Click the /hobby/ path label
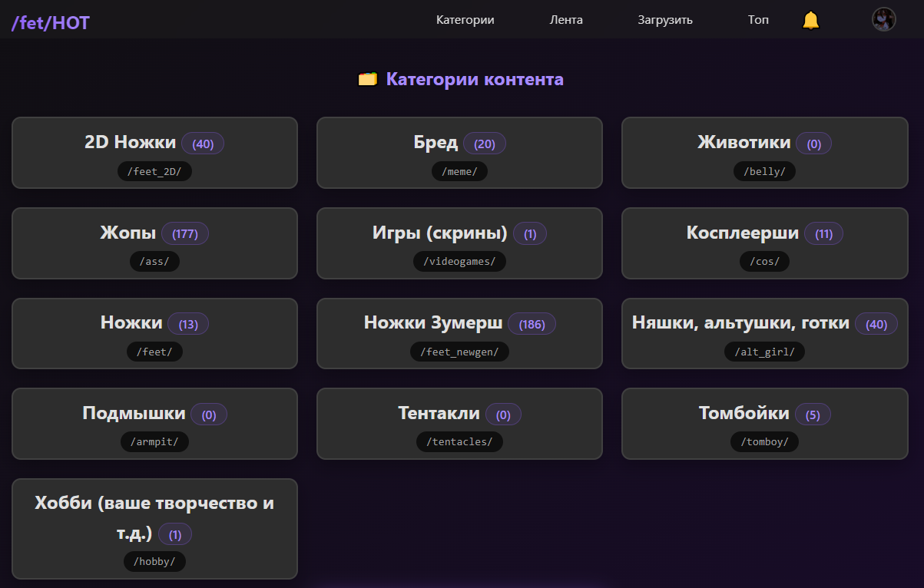 click(154, 561)
